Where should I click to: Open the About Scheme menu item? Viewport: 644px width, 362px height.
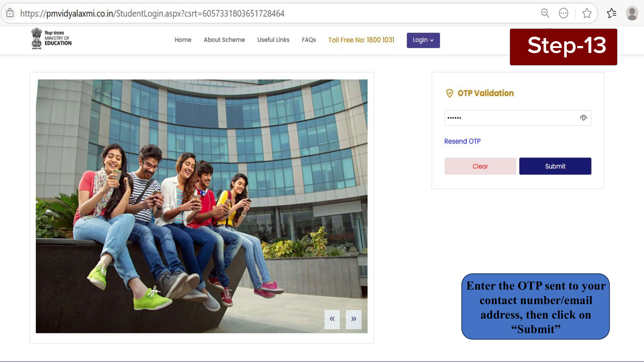[224, 40]
